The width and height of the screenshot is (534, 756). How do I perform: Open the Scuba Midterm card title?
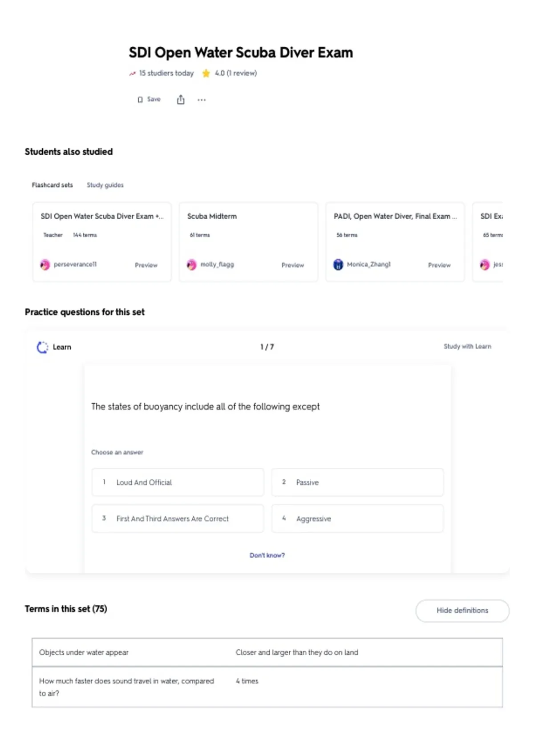point(212,216)
